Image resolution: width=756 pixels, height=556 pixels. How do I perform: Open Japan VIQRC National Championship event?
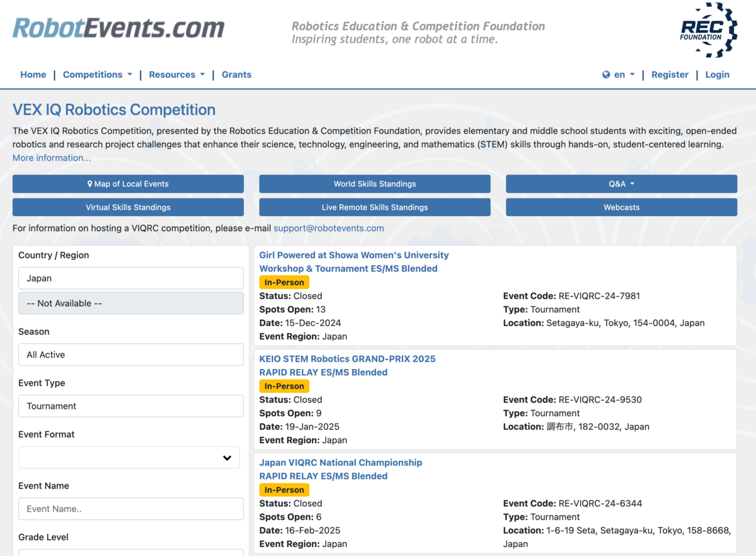341,462
